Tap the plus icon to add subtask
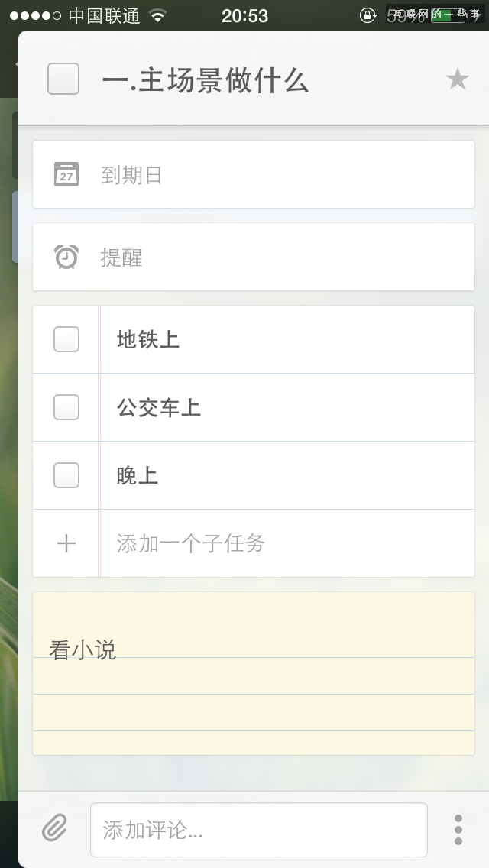Image resolution: width=489 pixels, height=868 pixels. tap(66, 543)
